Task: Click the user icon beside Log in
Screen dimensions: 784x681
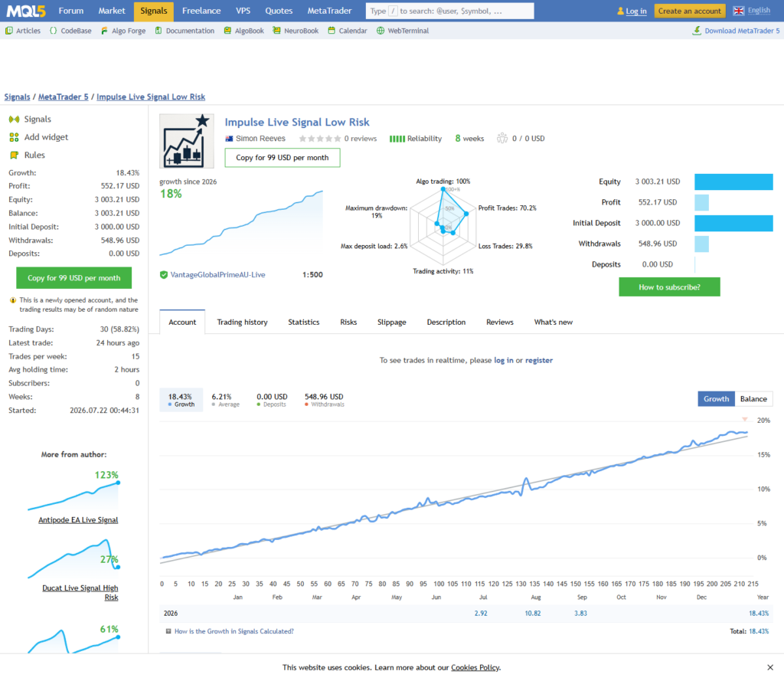Action: click(x=620, y=11)
